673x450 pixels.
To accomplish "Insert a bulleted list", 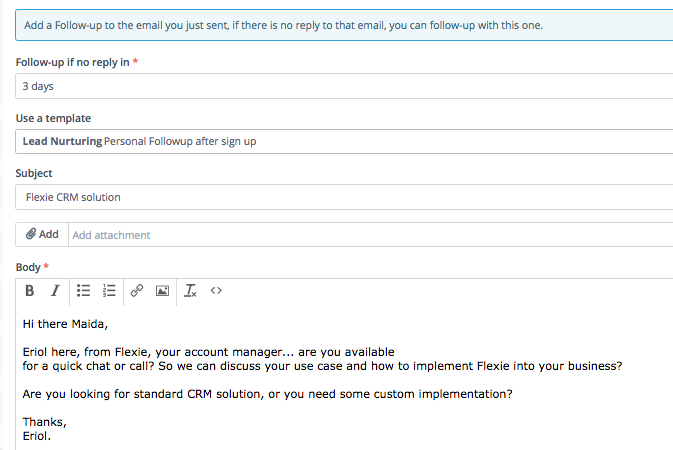I will point(83,291).
